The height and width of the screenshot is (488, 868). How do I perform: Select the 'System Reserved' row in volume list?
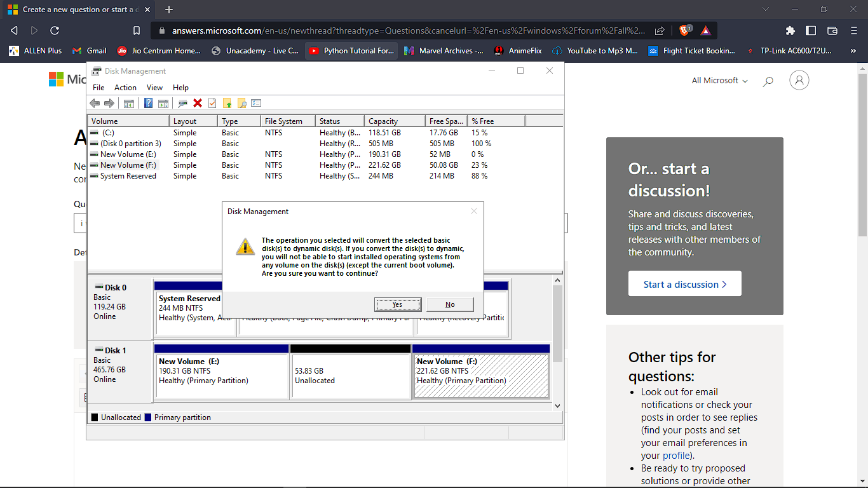(x=325, y=176)
